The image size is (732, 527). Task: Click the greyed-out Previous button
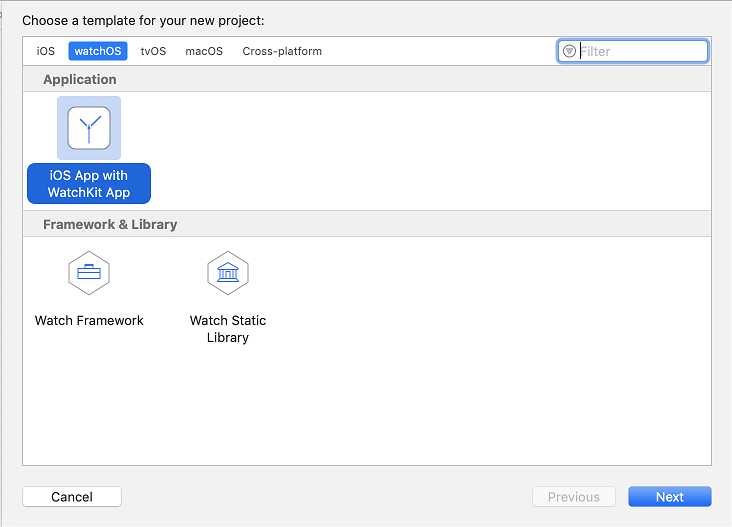574,497
